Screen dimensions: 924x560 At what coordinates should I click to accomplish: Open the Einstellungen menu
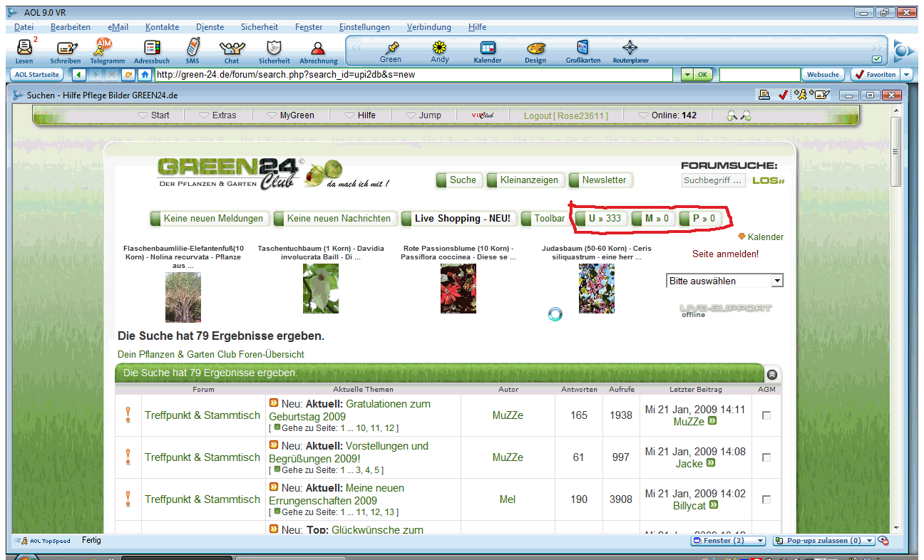[364, 27]
